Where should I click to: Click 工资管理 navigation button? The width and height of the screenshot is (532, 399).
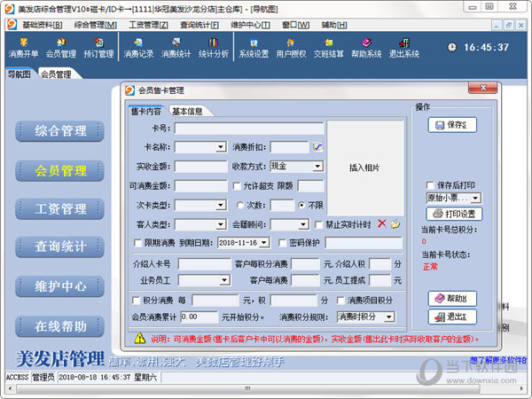coord(59,208)
